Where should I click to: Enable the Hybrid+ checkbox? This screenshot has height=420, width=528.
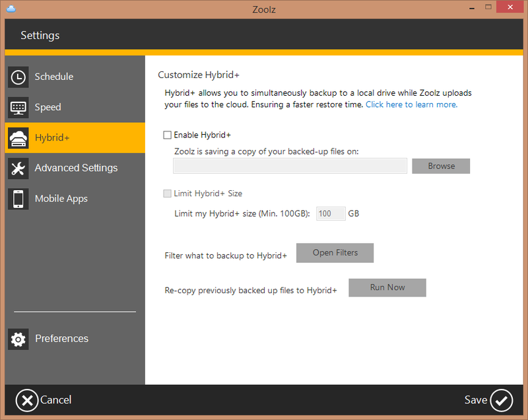pos(168,135)
